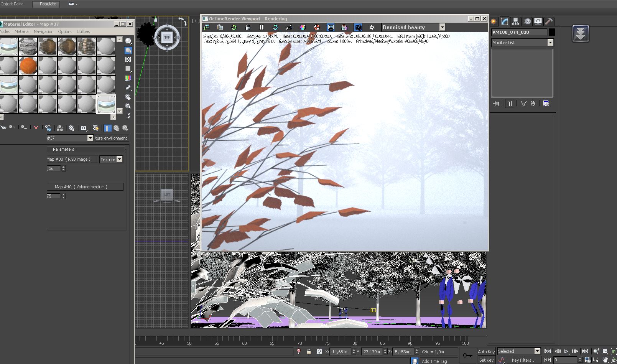Click the teal refresh icon next to pause
The width and height of the screenshot is (617, 364).
[x=275, y=27]
